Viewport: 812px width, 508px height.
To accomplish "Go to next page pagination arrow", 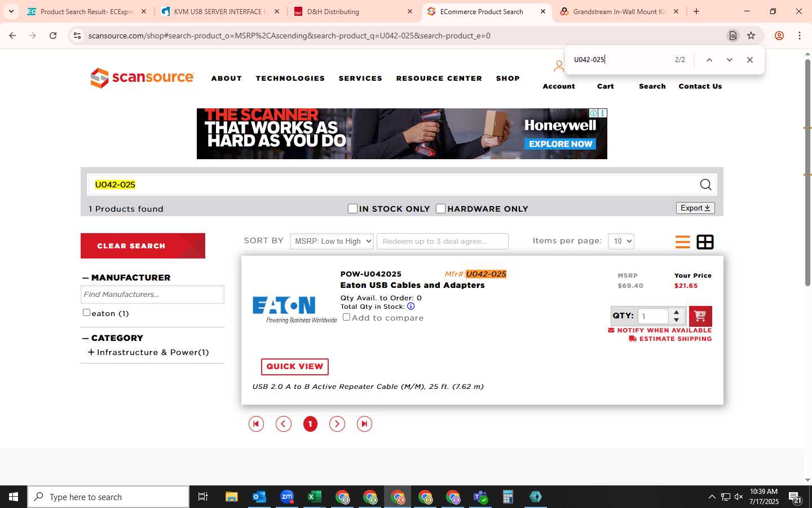I will [x=337, y=424].
